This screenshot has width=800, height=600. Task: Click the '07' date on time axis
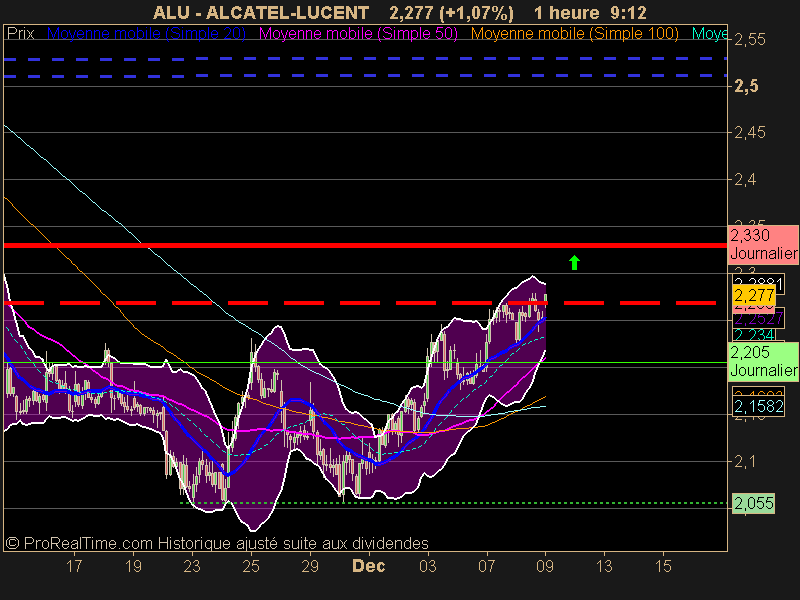486,566
